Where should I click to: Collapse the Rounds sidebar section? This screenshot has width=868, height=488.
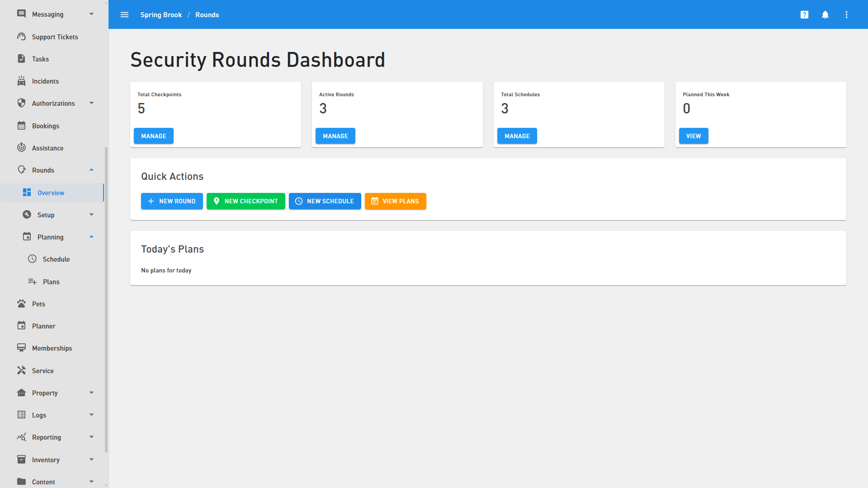pos(91,170)
